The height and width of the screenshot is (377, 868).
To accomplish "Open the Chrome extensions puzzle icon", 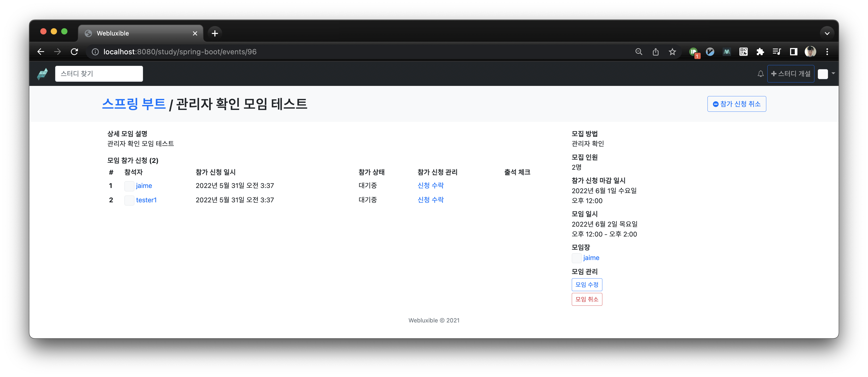I will (760, 51).
